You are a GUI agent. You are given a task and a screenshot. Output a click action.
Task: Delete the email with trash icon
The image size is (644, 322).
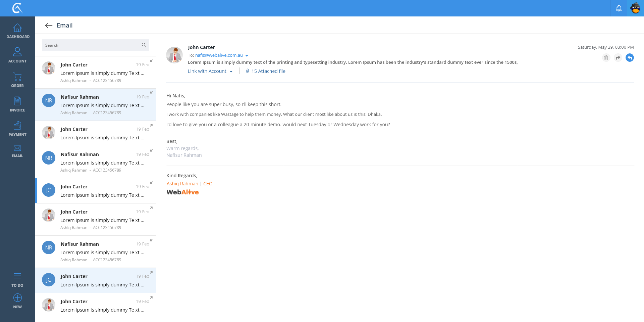606,58
